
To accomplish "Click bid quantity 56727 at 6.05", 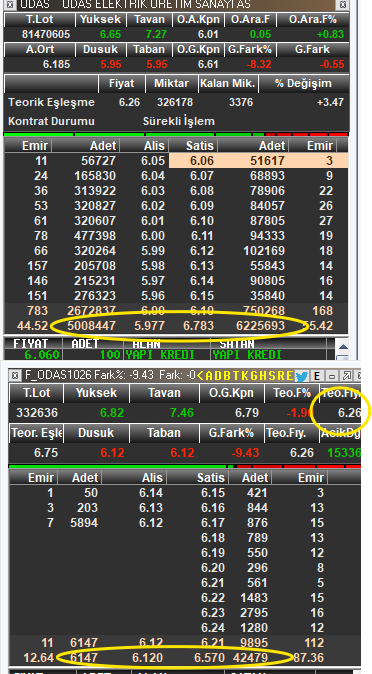I will (x=98, y=161).
